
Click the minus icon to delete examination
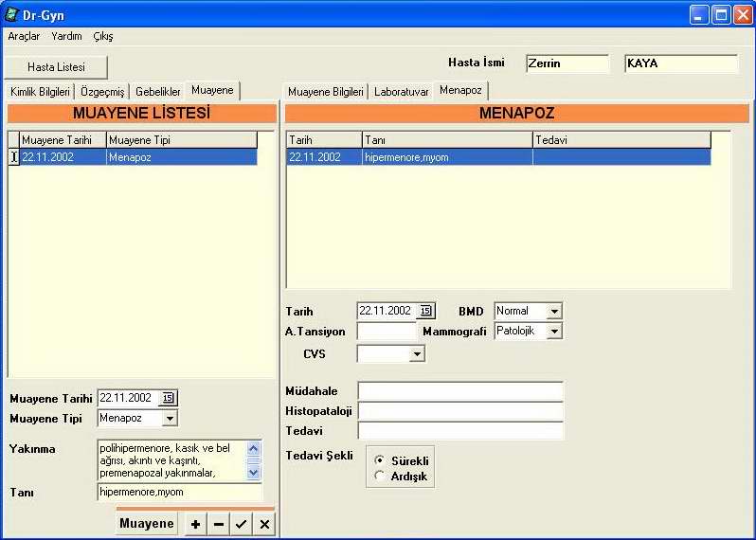pos(219,524)
